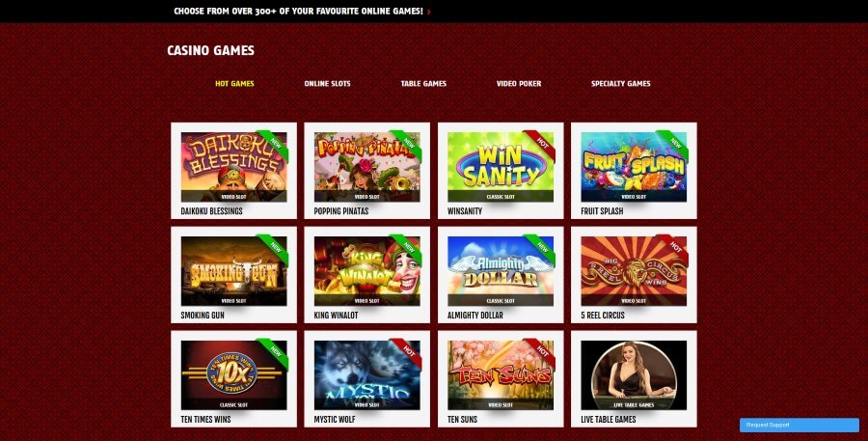Viewport: 868px width, 441px height.
Task: Launch the 5 Reel Circus thumbnail
Action: (x=634, y=271)
